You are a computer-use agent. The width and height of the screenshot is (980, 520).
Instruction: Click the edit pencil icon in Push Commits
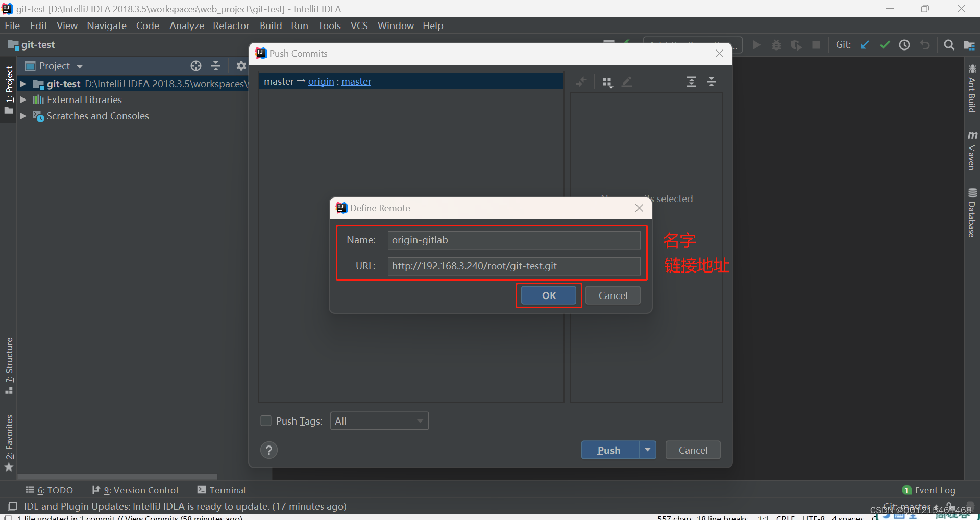(627, 82)
